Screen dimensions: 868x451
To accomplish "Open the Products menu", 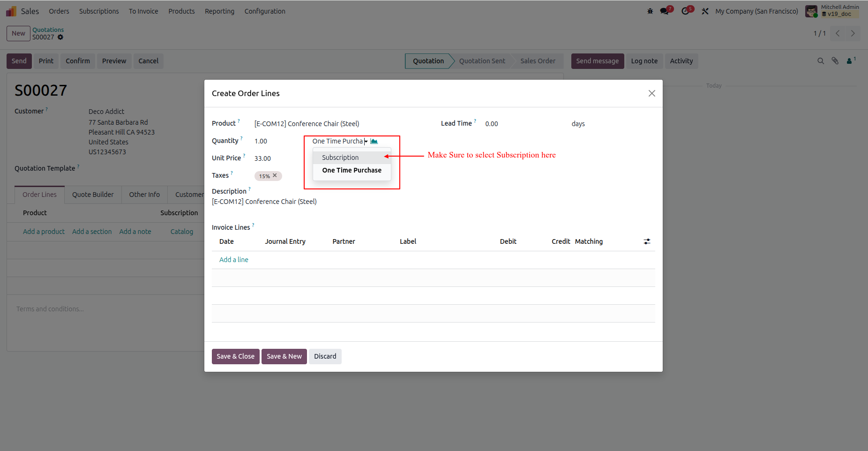I will point(181,11).
